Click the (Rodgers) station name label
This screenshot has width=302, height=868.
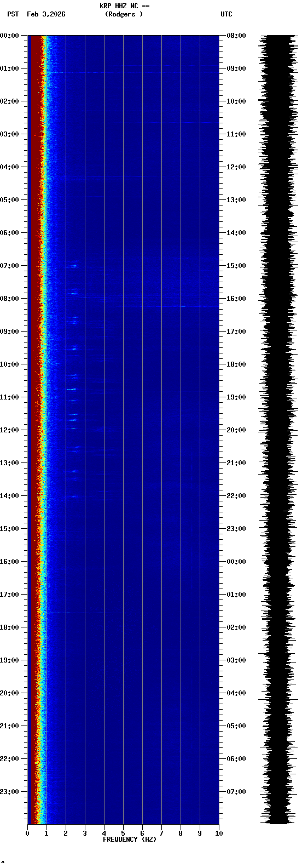point(124,14)
